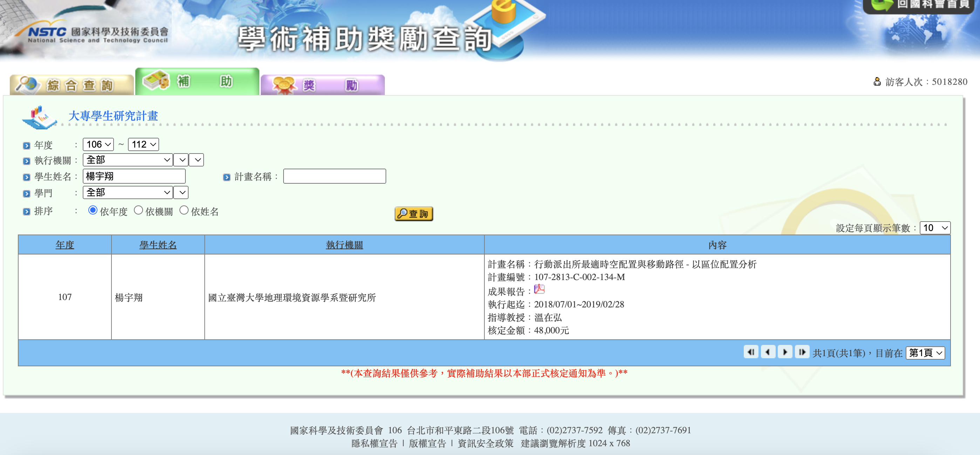
Task: Go to the next results page
Action: click(785, 352)
